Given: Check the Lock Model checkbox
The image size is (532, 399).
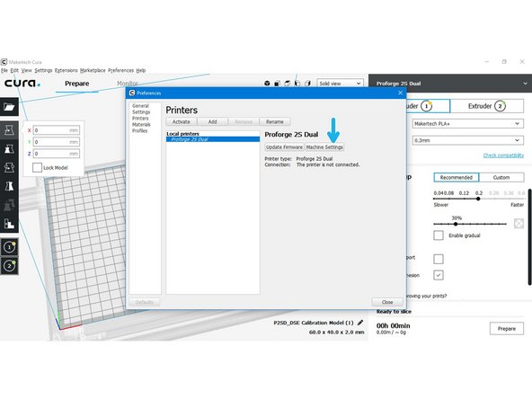Looking at the screenshot, I should pyautogui.click(x=38, y=167).
